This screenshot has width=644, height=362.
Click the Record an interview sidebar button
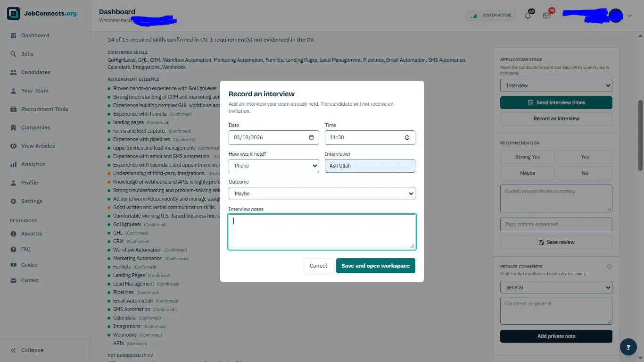pyautogui.click(x=556, y=118)
